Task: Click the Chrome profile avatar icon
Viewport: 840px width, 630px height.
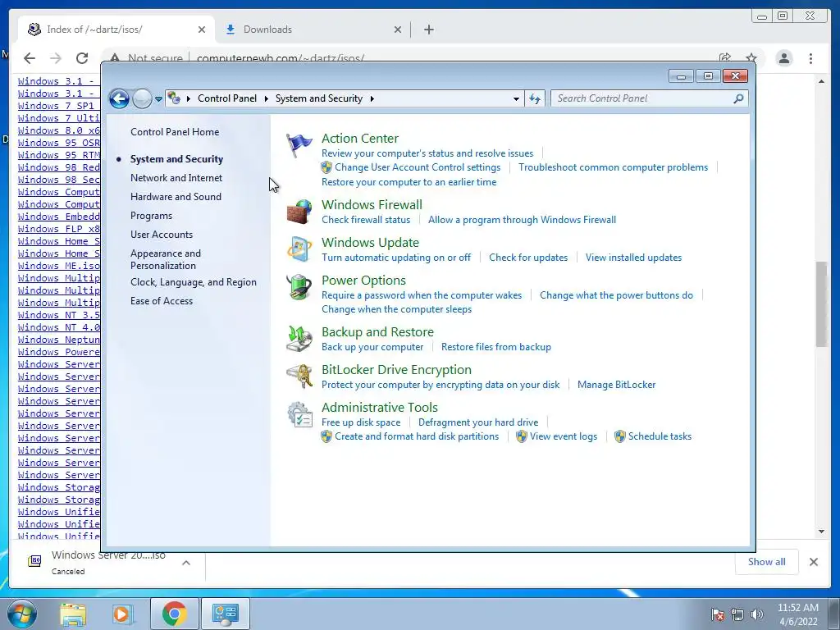Action: [784, 58]
